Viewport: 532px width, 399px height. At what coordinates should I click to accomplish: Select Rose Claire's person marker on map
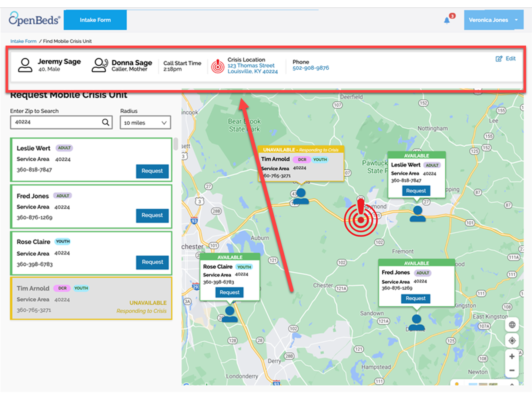click(x=230, y=314)
